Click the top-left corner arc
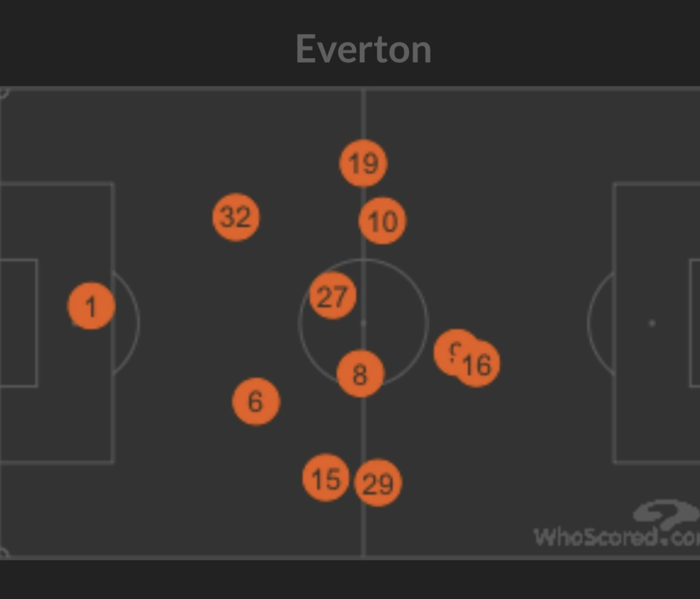Viewport: 700px width, 599px height. (x=4, y=93)
